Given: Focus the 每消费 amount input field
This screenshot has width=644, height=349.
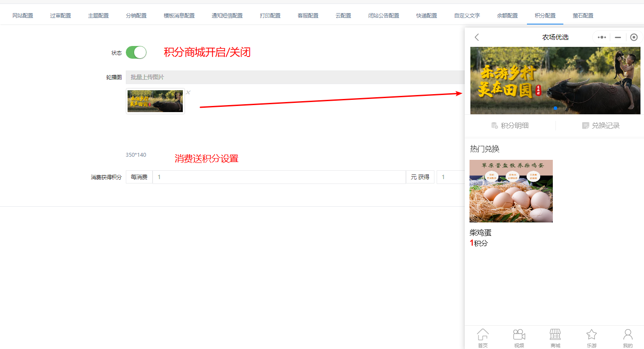Looking at the screenshot, I should tap(279, 177).
